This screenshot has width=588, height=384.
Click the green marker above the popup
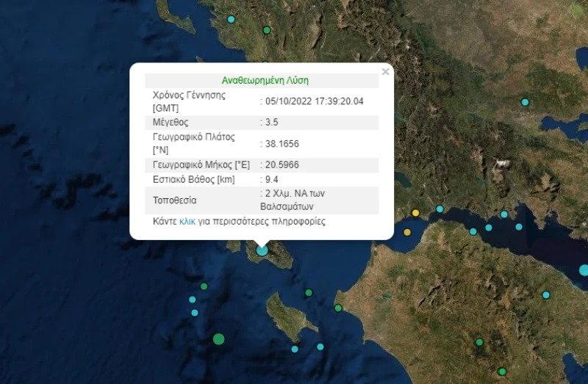[x=267, y=30]
